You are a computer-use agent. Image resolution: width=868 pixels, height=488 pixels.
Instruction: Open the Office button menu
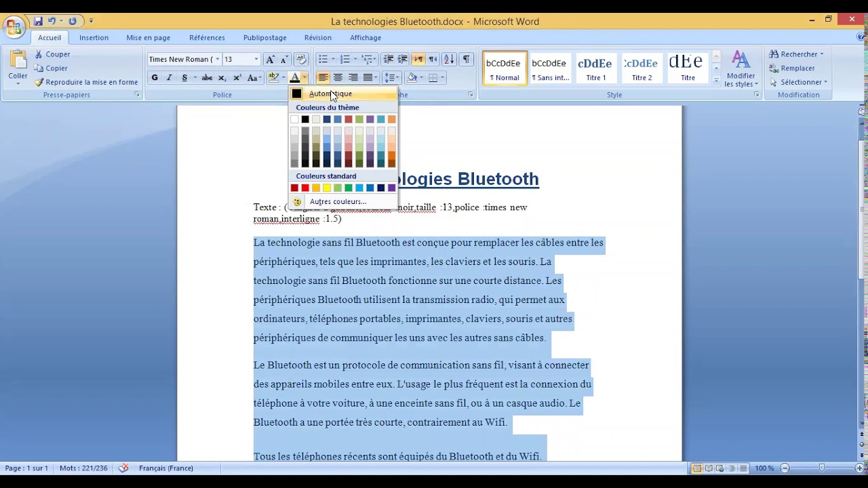14,27
